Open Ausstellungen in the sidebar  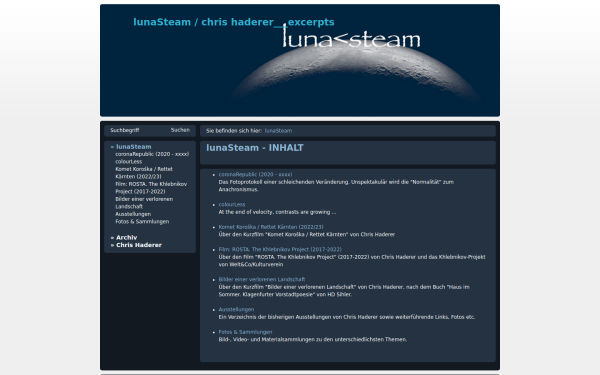click(133, 214)
